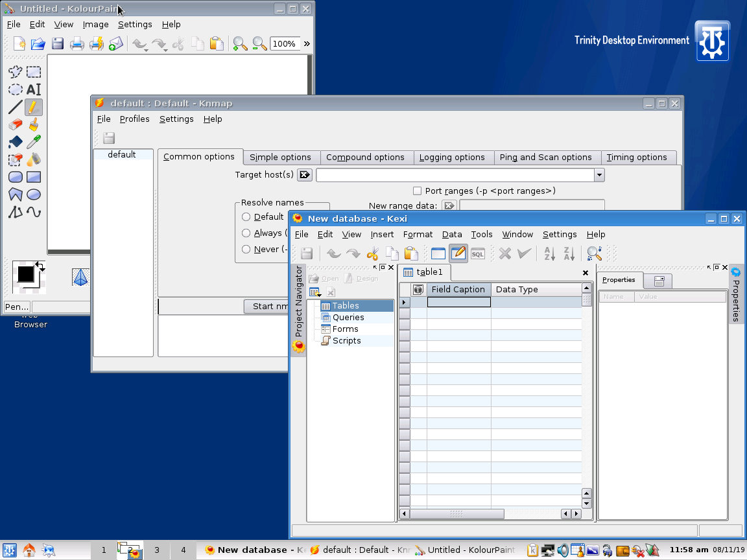Open the Compound options tab in Knmap
Image resolution: width=747 pixels, height=560 pixels.
click(x=365, y=157)
